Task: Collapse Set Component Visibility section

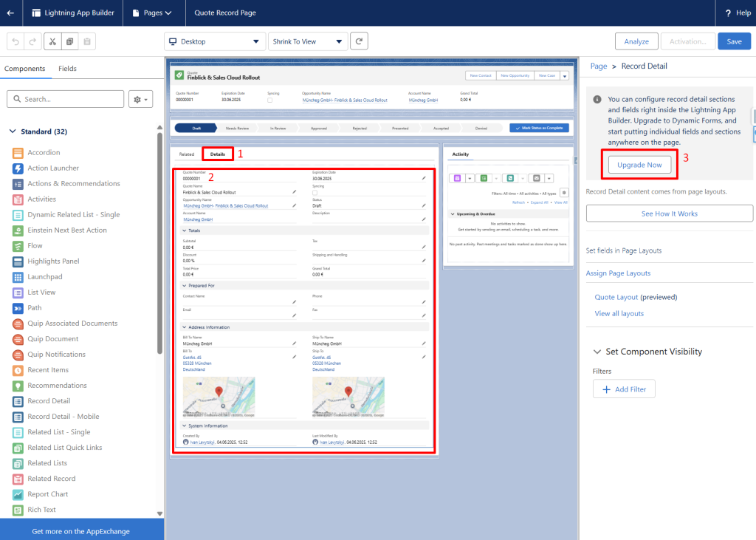Action: click(597, 352)
